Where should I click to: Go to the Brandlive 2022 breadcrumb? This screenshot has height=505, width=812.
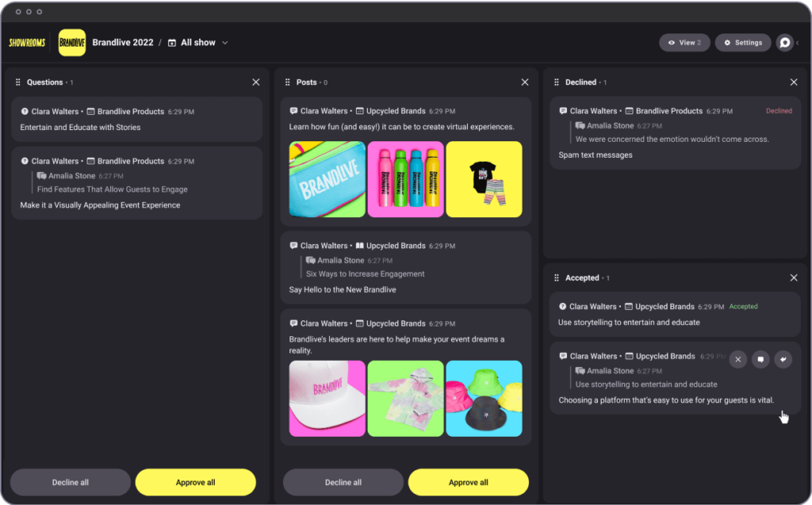tap(123, 43)
